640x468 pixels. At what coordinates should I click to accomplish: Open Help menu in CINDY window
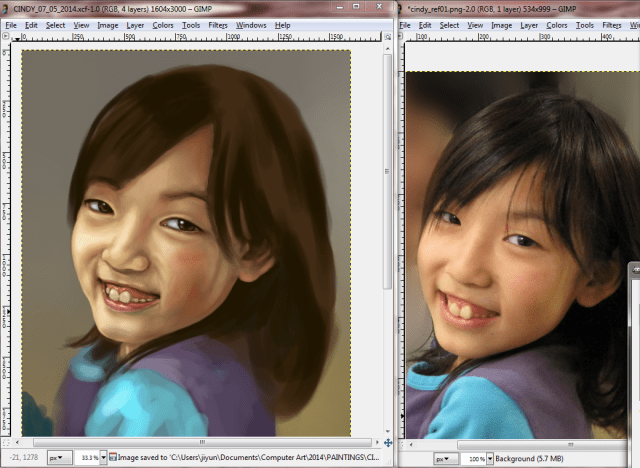pyautogui.click(x=282, y=25)
